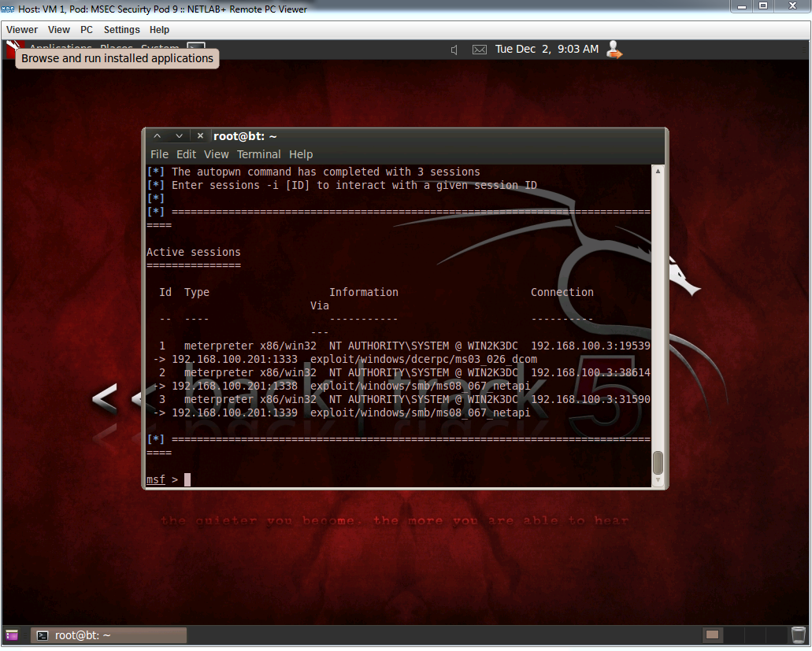Click the volume speaker icon
The image size is (812, 651).
click(x=454, y=50)
